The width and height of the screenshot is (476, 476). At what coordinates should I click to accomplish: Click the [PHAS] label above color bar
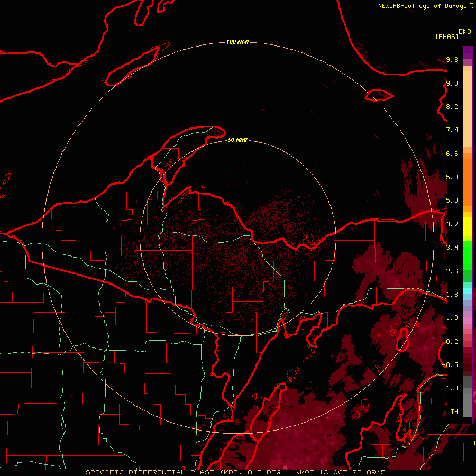coord(447,36)
